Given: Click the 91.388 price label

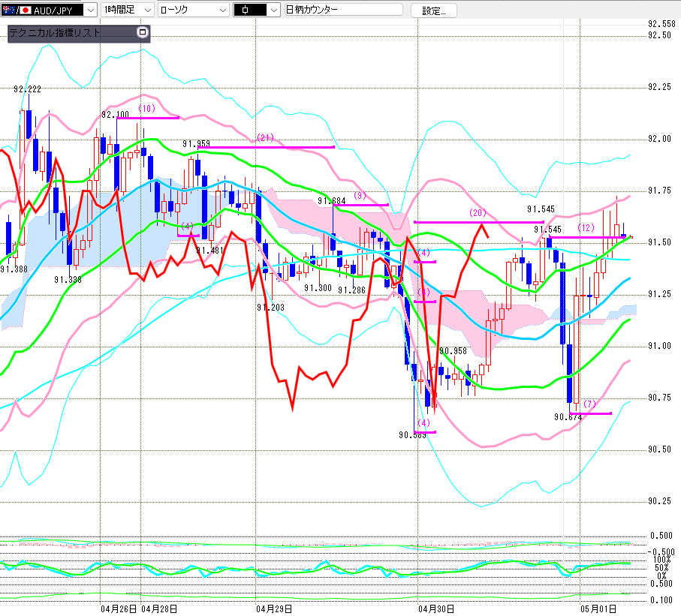Looking at the screenshot, I should point(14,269).
